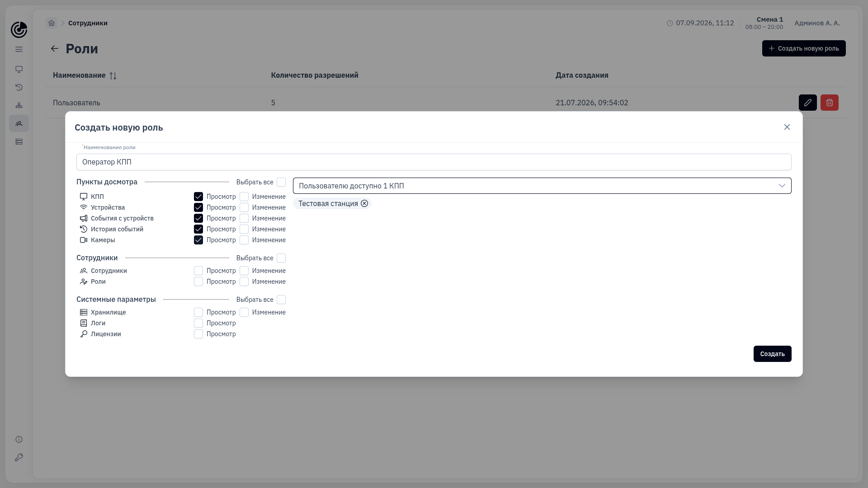Click the 21.07.2026, 09:54:02 date cell

point(592,103)
